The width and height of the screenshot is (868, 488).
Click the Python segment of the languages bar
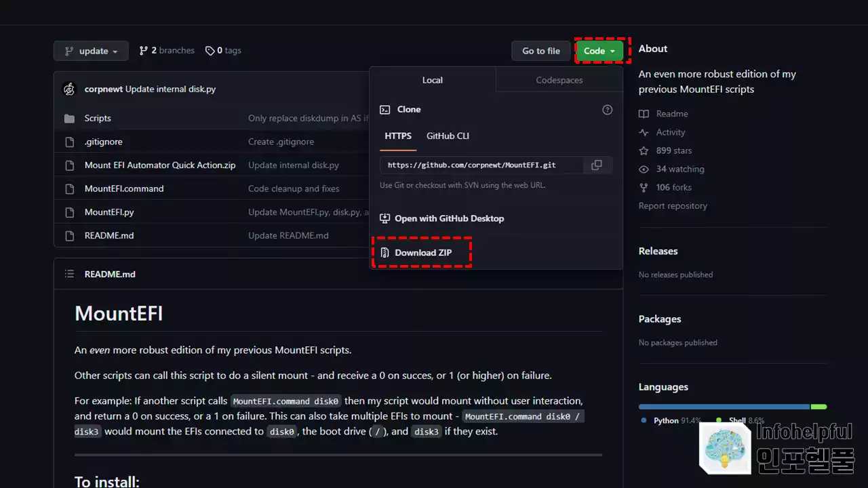724,407
